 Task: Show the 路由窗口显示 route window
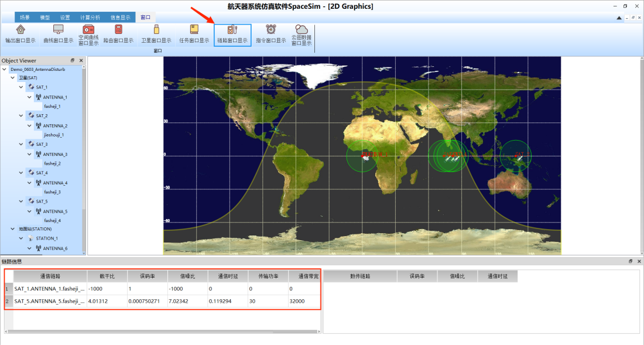point(118,34)
